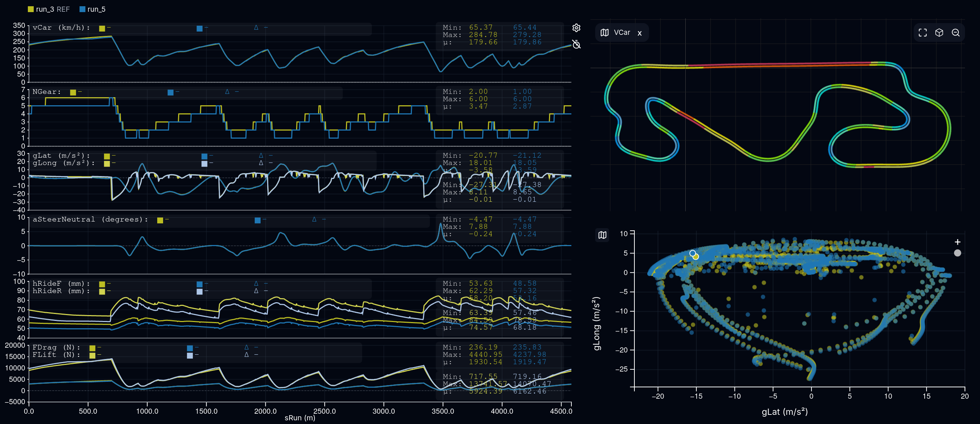Select the run_5 legend label
This screenshot has width=980, height=424.
[96, 9]
